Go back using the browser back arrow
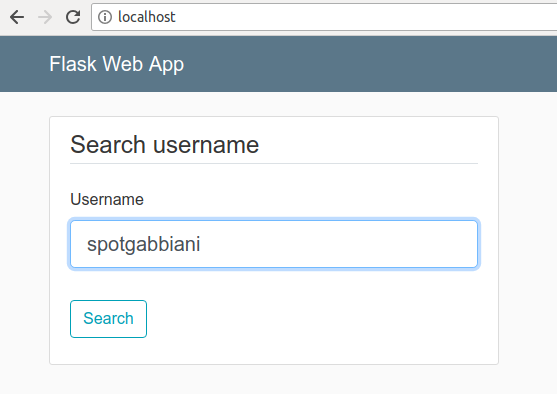Image resolution: width=557 pixels, height=394 pixels. click(x=17, y=17)
